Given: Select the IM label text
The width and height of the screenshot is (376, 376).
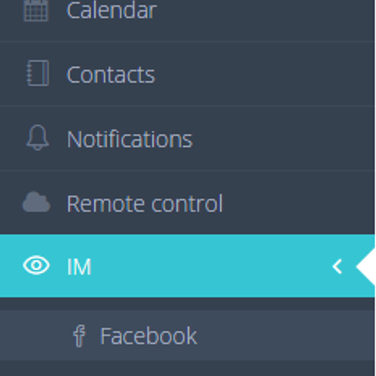Looking at the screenshot, I should 79,267.
